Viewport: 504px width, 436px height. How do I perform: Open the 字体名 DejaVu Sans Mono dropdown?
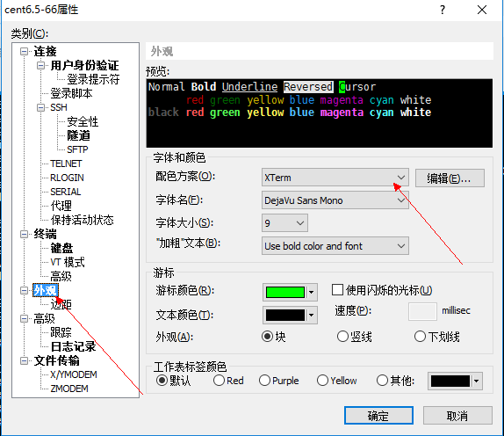(x=335, y=200)
